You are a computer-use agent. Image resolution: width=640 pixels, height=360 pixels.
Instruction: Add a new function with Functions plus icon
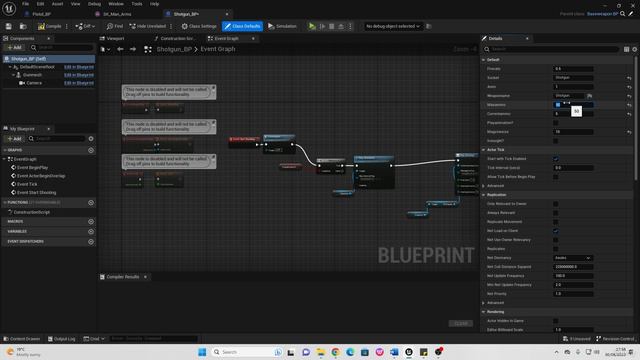(91, 202)
